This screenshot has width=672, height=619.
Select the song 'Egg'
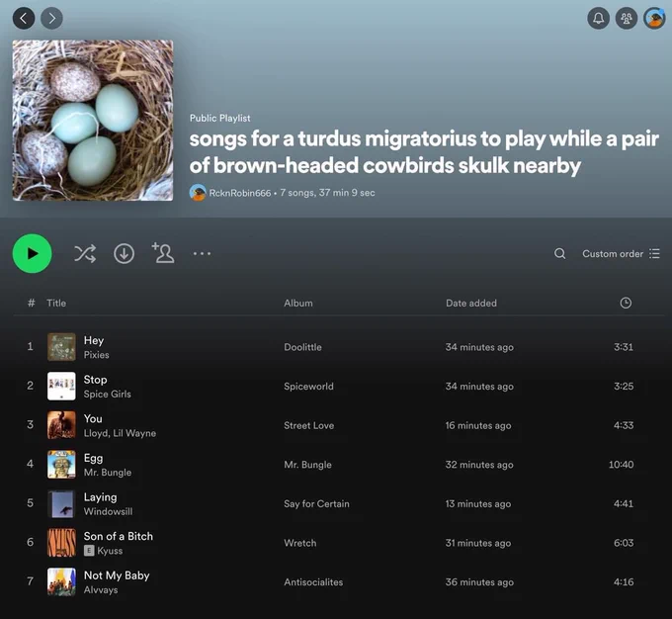pyautogui.click(x=93, y=458)
